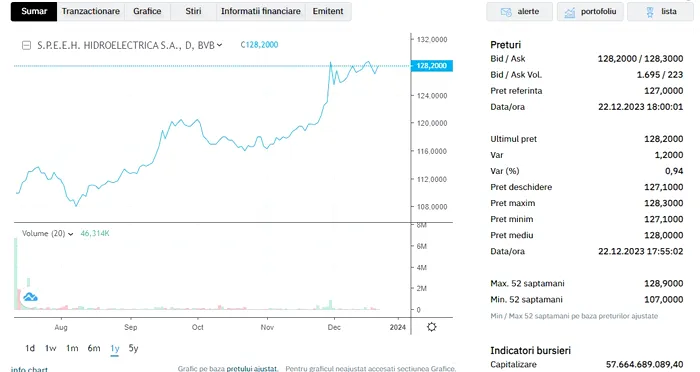700x372 pixels.
Task: Open the Emitent tab
Action: tap(328, 11)
